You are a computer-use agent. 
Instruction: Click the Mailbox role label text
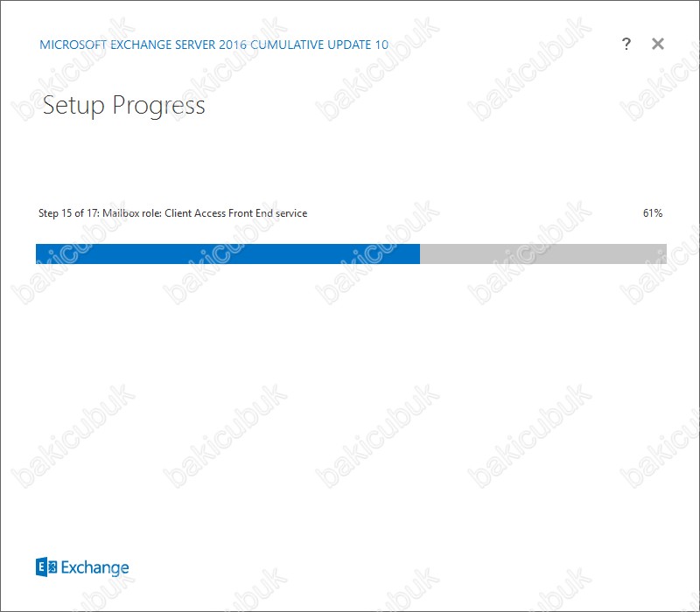click(132, 213)
